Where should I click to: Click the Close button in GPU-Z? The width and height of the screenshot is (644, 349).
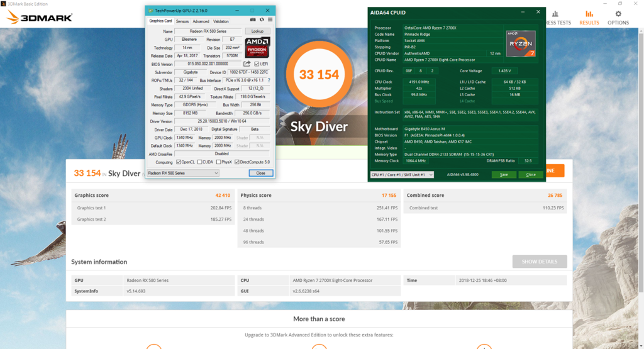(x=261, y=174)
